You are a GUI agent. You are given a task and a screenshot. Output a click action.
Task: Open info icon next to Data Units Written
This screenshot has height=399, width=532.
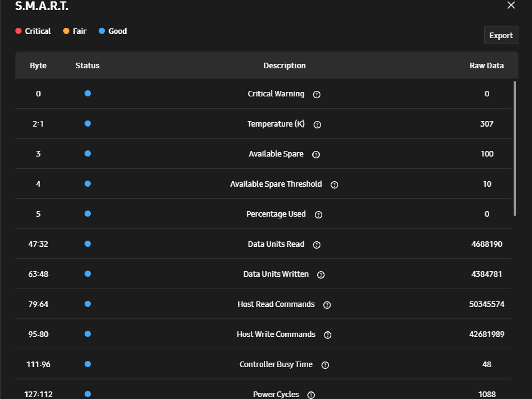pyautogui.click(x=321, y=275)
